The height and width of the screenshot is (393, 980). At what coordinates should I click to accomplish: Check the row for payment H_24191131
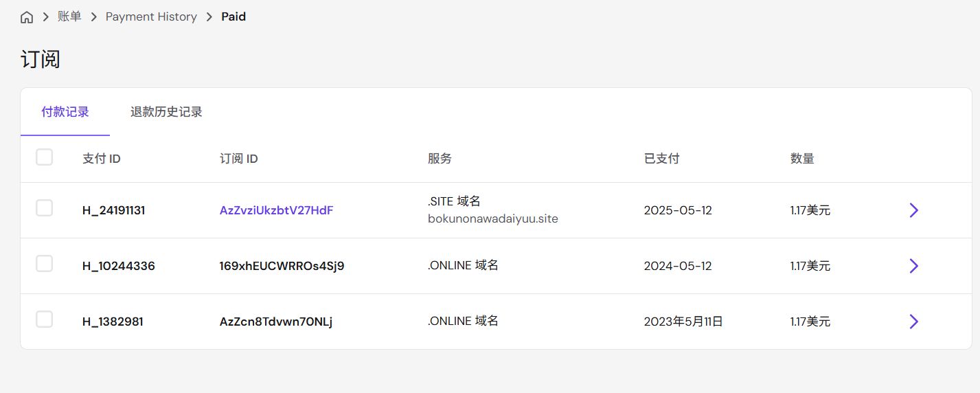[x=44, y=207]
